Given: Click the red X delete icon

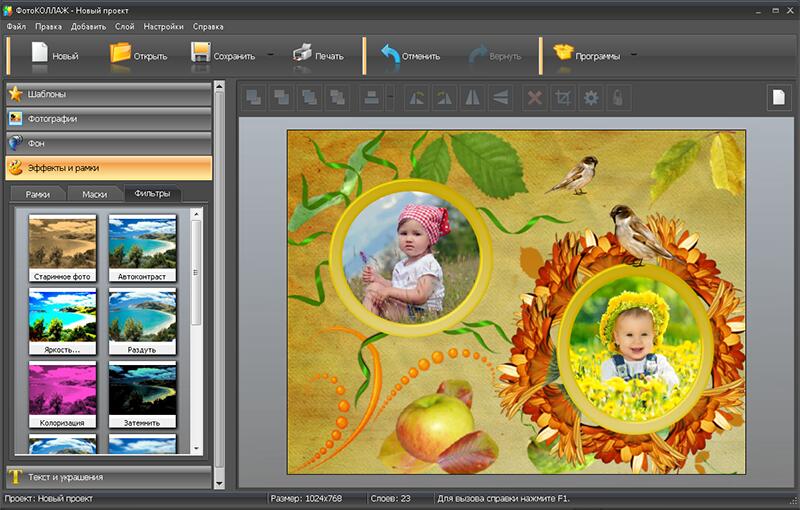Looking at the screenshot, I should tap(534, 97).
